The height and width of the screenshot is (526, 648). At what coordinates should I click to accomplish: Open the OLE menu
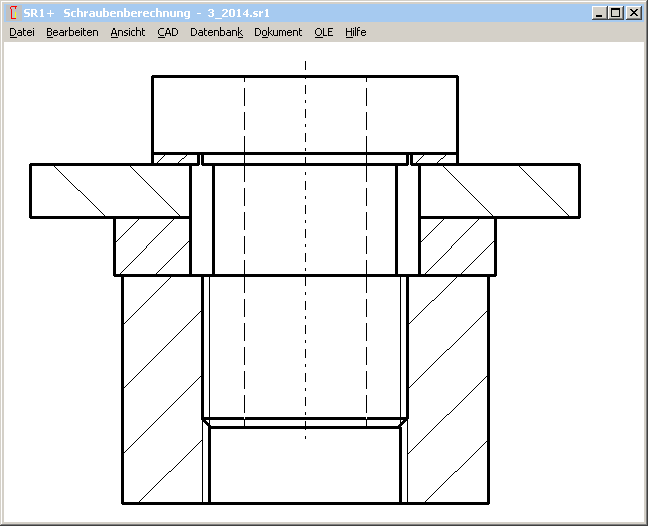click(323, 32)
